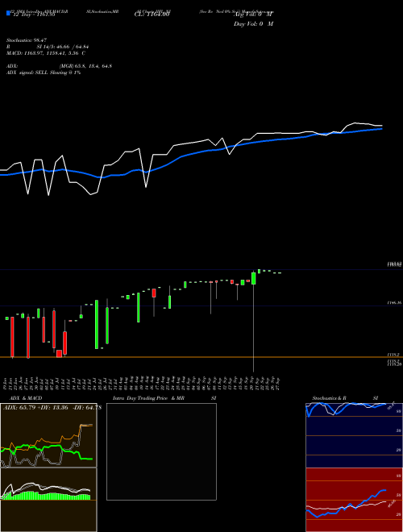Image resolution: width=403 pixels, height=532 pixels.
Task: Click the blue 12 Day SMA legend square
Action: coord(8,13)
